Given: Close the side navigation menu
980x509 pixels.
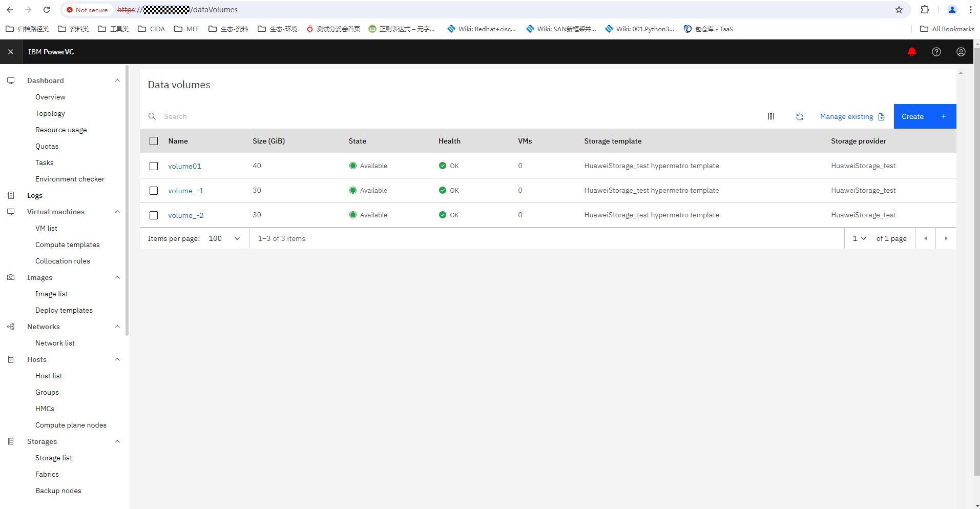Looking at the screenshot, I should click(x=11, y=52).
